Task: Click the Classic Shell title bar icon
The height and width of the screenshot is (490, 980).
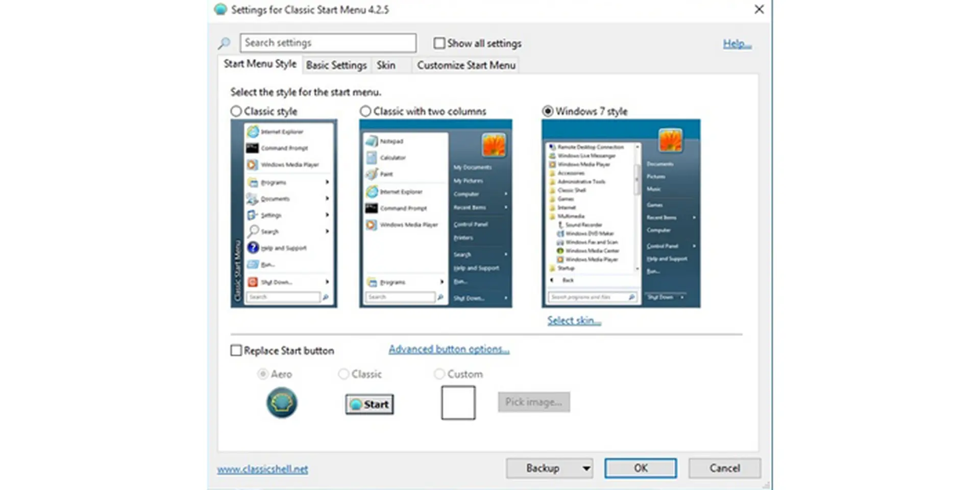Action: pos(220,10)
